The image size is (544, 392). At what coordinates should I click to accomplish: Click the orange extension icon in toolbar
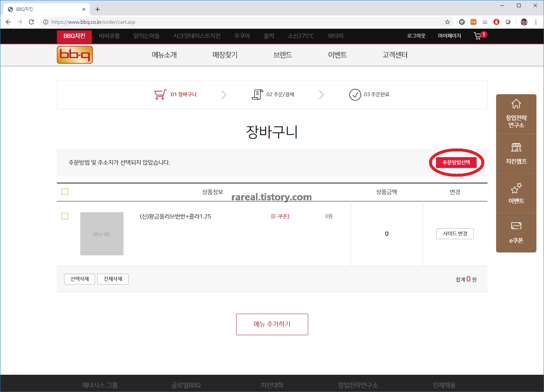[473, 22]
